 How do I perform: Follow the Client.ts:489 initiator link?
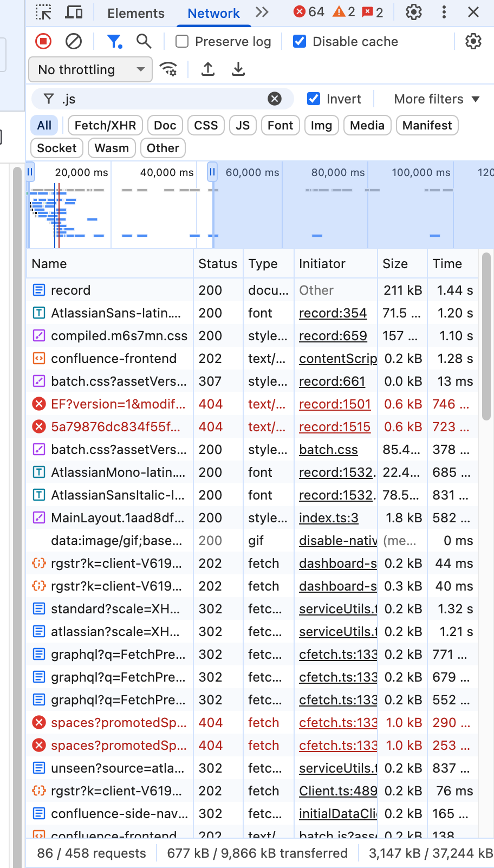[338, 791]
